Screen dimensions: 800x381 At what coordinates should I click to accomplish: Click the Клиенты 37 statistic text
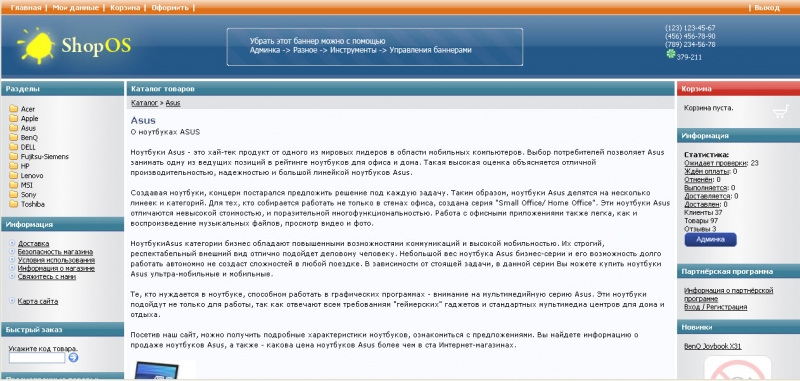tap(703, 212)
